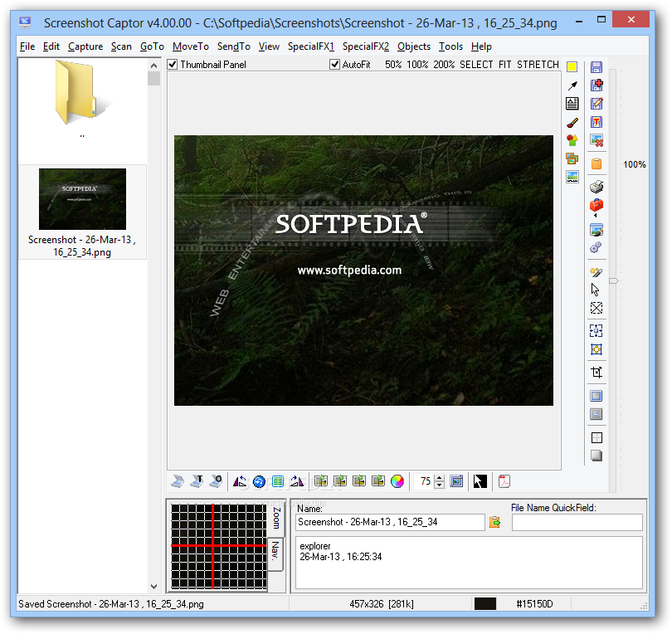The width and height of the screenshot is (672, 634).
Task: Toggle the AutoFit checkbox
Action: 334,64
